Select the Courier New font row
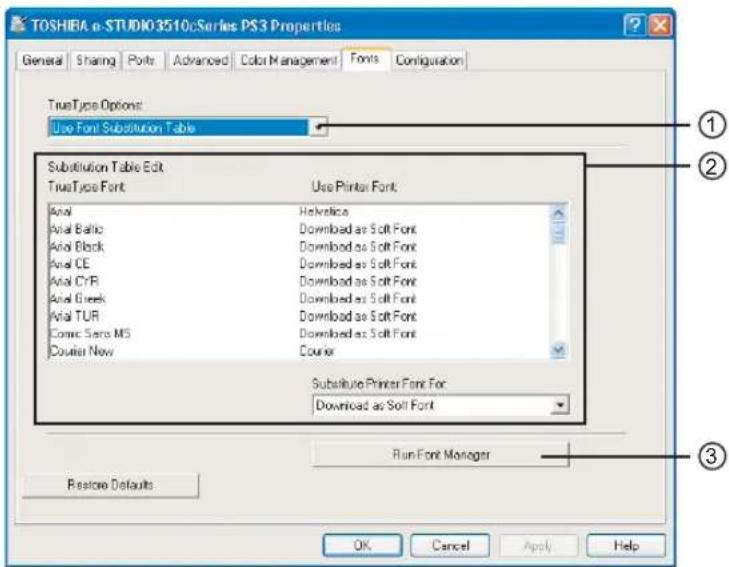Image resolution: width=729 pixels, height=567 pixels. [298, 351]
